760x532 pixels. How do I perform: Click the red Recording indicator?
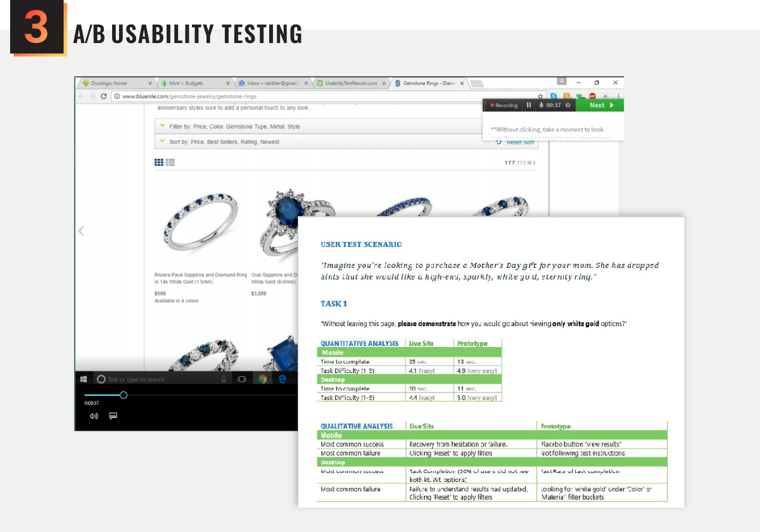[x=504, y=105]
